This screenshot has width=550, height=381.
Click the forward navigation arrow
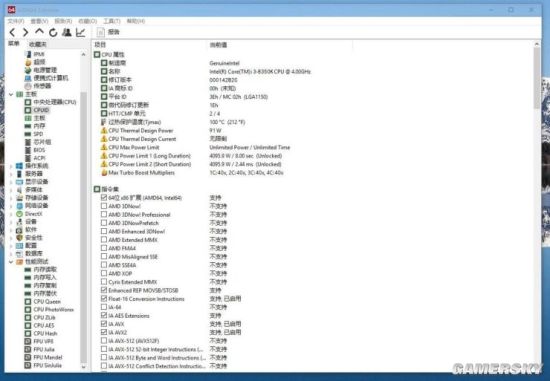tap(26, 33)
